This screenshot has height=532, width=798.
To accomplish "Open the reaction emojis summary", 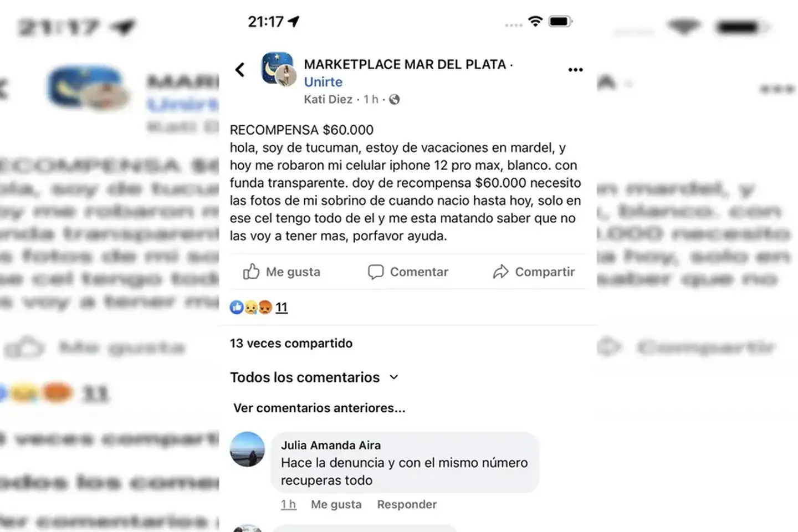I will [251, 307].
